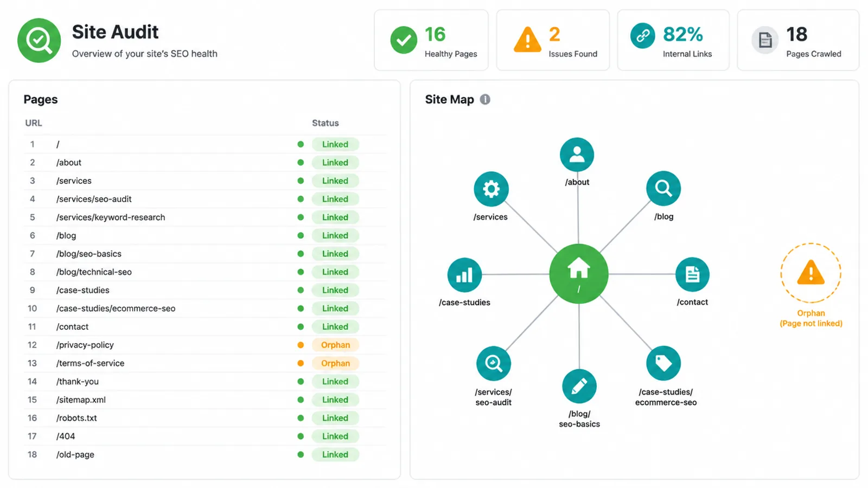Select the /services/seo-audit node icon
The image size is (868, 488).
[494, 363]
